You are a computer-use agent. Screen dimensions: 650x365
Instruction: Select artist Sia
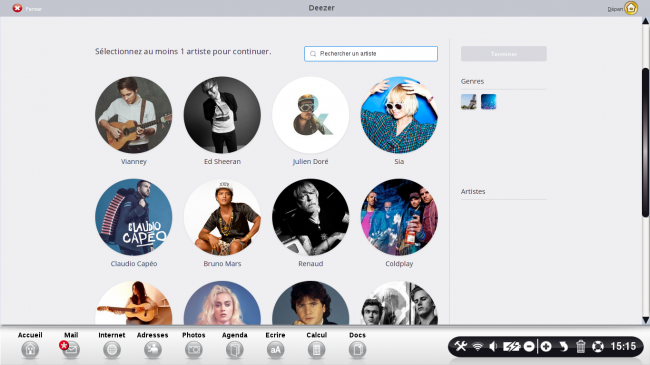pos(399,115)
